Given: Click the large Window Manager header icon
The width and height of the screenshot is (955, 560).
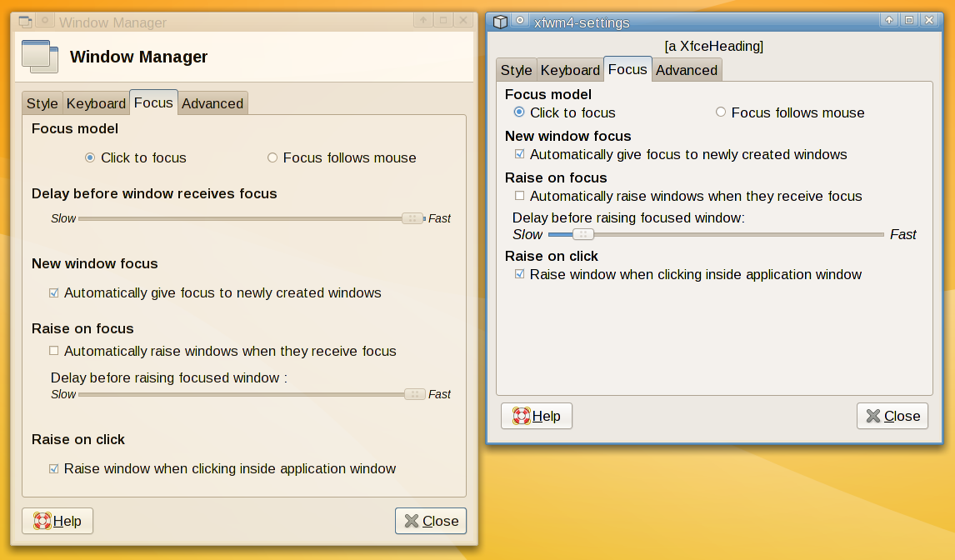Looking at the screenshot, I should pos(39,57).
